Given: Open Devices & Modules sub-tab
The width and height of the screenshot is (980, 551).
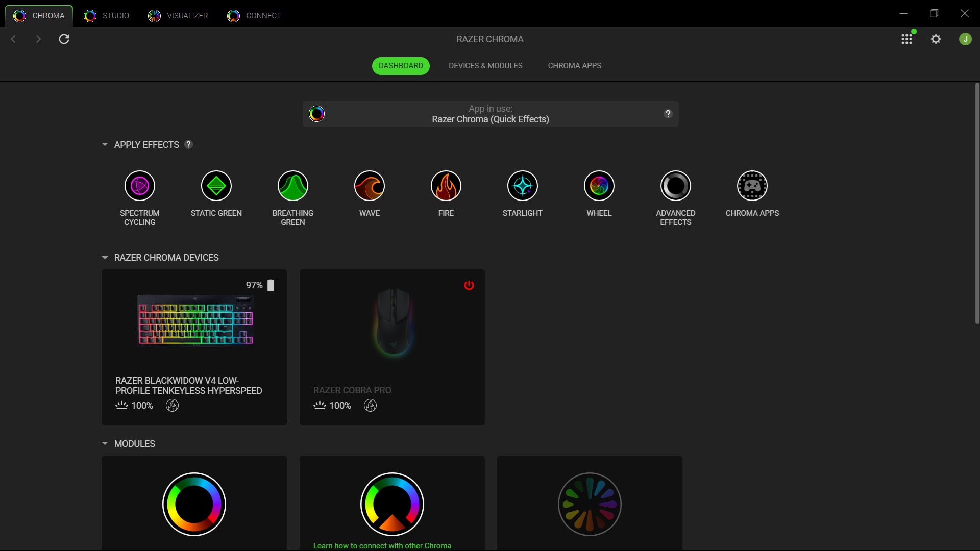Looking at the screenshot, I should [485, 66].
